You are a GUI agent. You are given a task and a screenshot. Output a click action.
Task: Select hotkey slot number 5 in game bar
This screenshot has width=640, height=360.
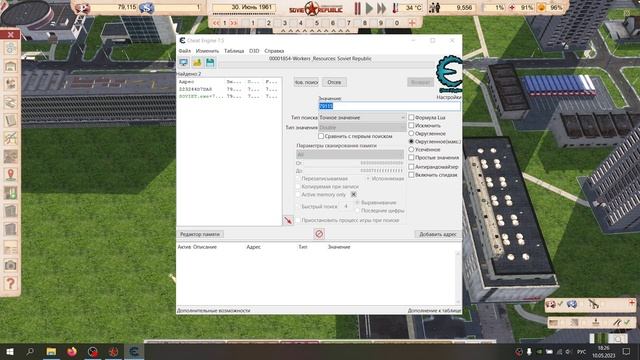(x=316, y=23)
